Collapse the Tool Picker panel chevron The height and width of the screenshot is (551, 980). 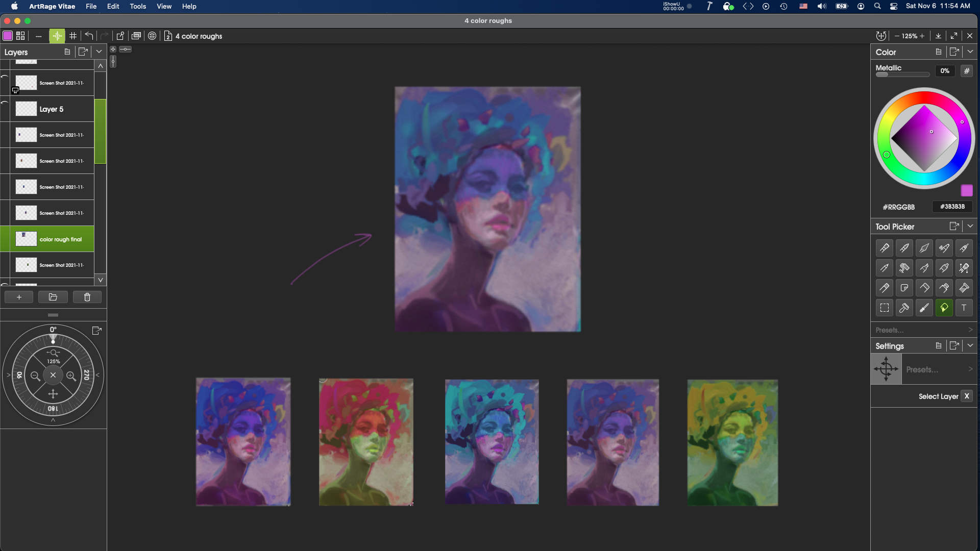coord(970,226)
